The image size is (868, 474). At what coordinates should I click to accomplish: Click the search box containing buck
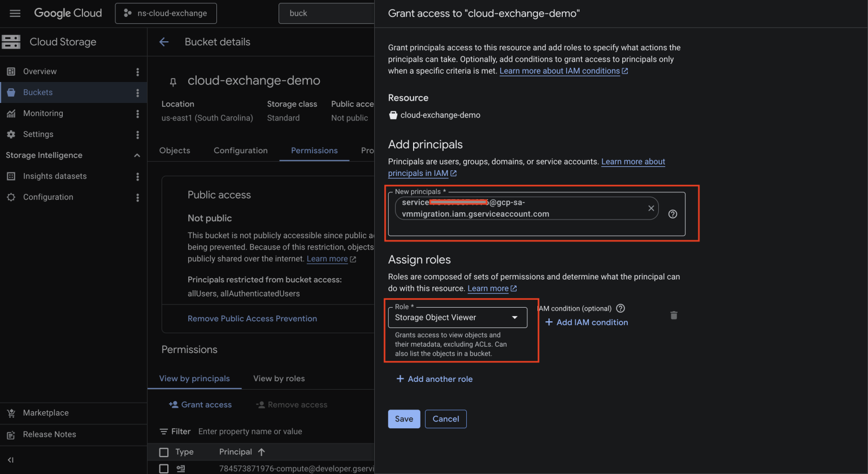[327, 13]
